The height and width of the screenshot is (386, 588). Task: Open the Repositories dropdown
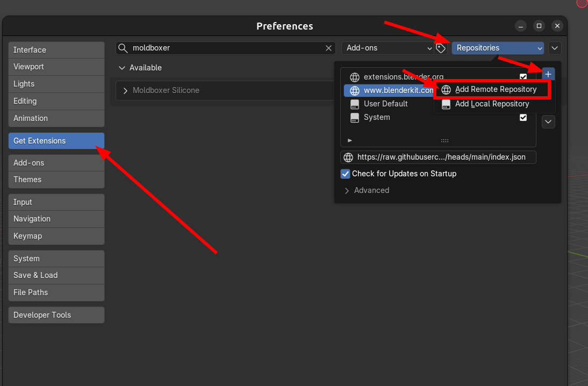[497, 48]
